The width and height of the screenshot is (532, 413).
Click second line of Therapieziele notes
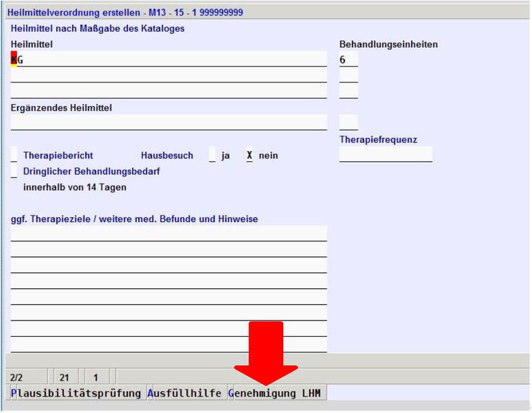click(x=169, y=250)
